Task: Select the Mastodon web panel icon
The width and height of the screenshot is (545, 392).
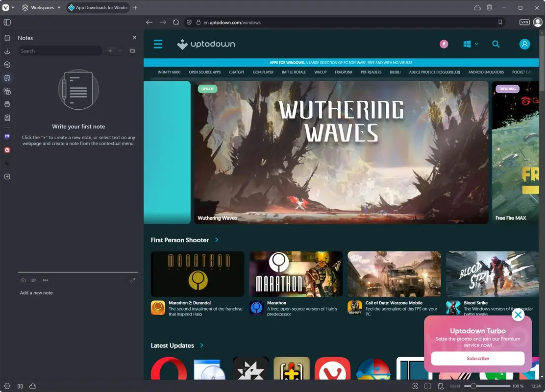Action: (x=7, y=136)
